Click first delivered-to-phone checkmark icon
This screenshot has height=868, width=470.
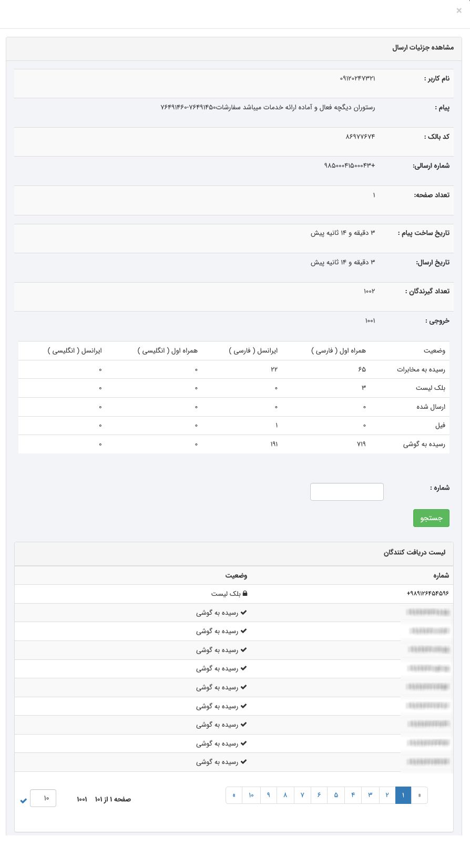[244, 613]
